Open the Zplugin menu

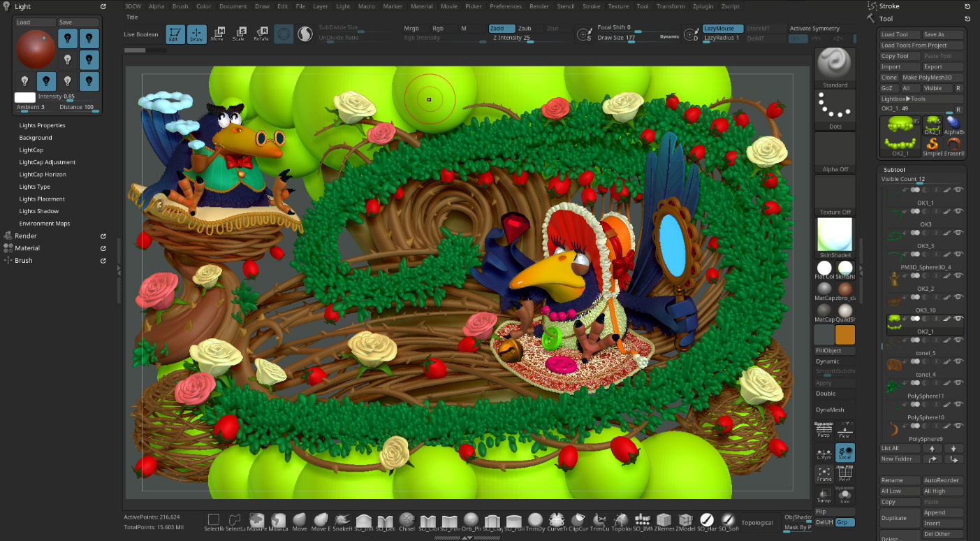pyautogui.click(x=703, y=6)
